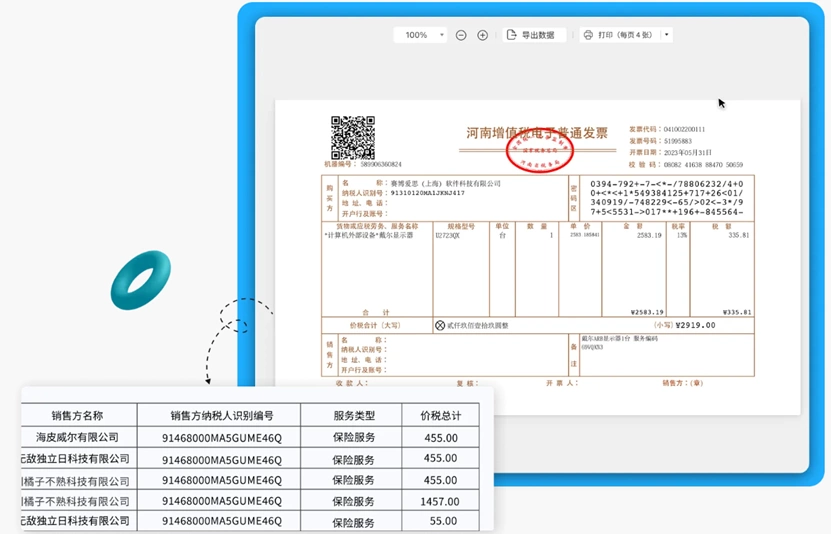Screen dimensions: 831x534
Task: Select tax subtotal ¥335.81
Action: click(737, 313)
